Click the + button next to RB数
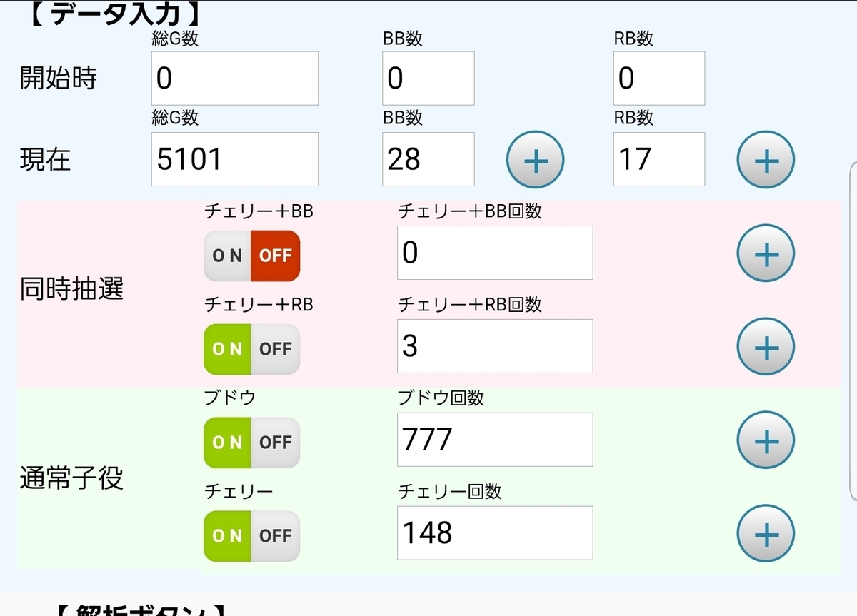 point(766,161)
